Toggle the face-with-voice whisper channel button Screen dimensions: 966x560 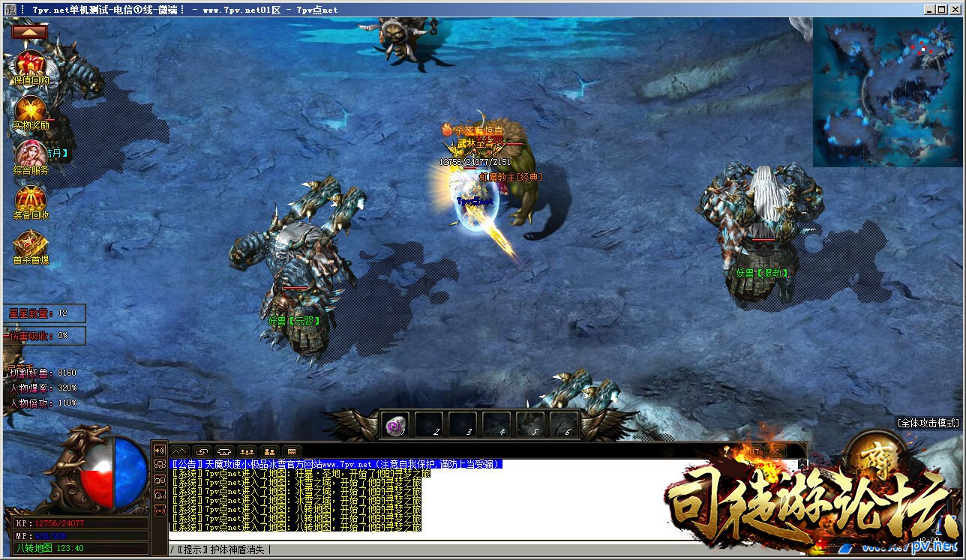pyautogui.click(x=159, y=496)
